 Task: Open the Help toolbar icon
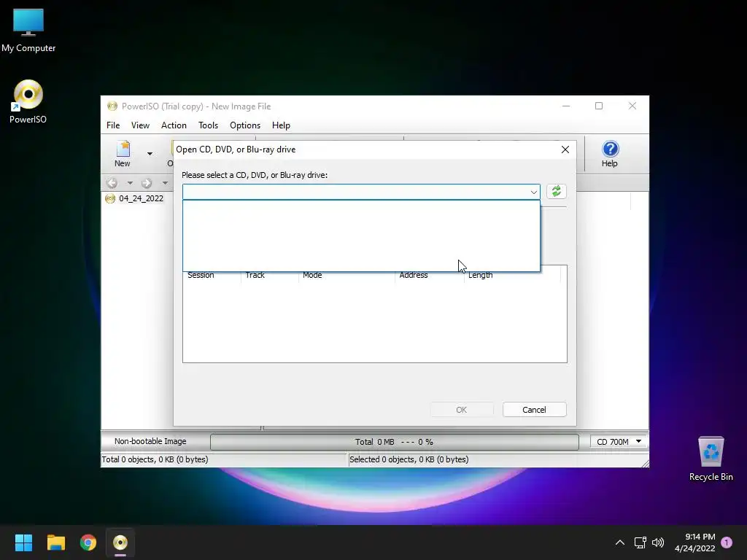click(610, 153)
